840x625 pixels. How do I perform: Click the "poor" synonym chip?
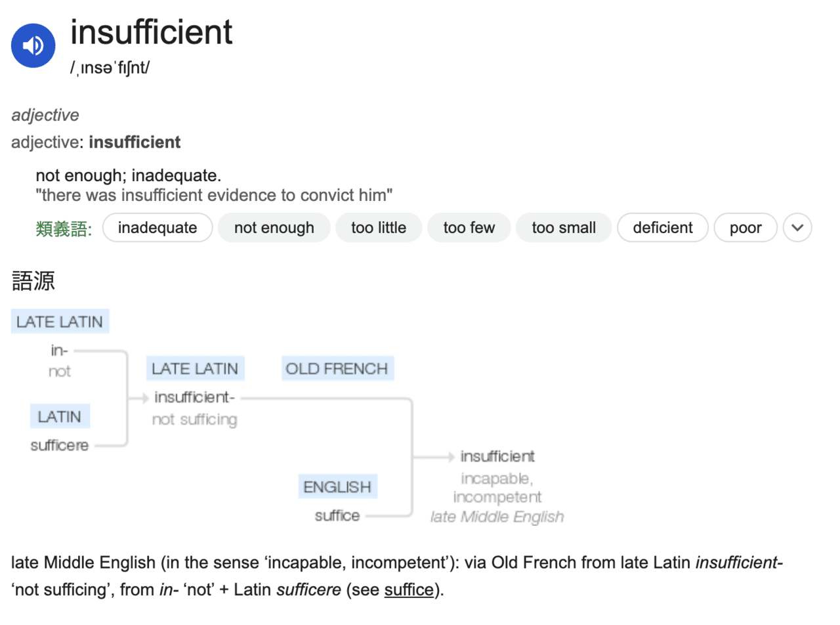745,228
